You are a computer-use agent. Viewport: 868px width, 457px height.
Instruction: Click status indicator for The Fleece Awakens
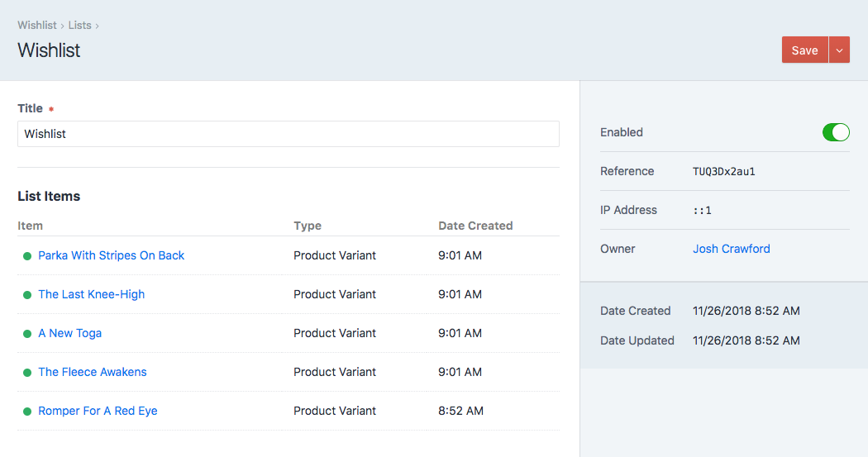[26, 373]
